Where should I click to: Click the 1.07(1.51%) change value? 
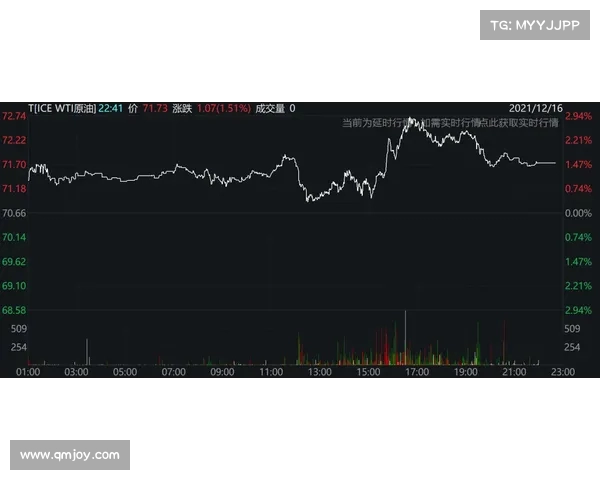[223, 108]
